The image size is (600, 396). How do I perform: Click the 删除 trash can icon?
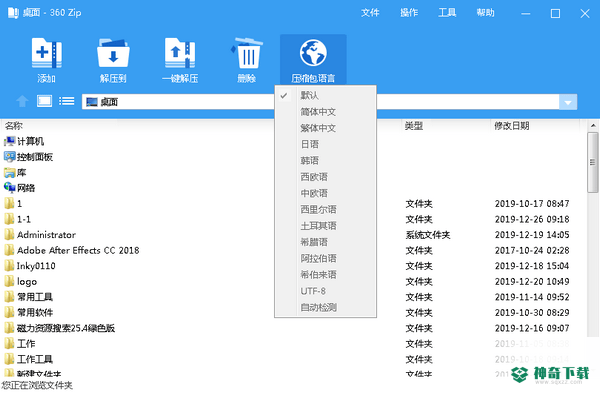246,54
